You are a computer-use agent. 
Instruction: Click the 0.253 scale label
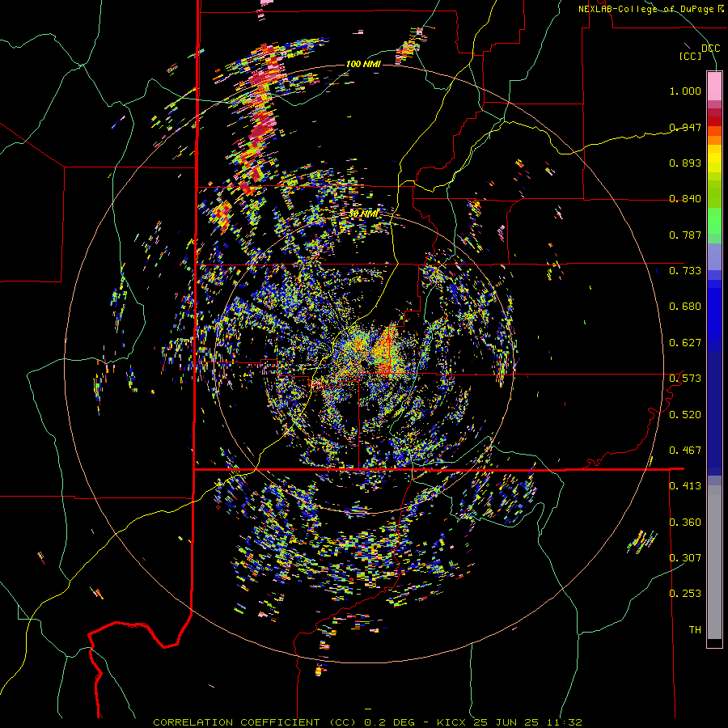pyautogui.click(x=685, y=594)
